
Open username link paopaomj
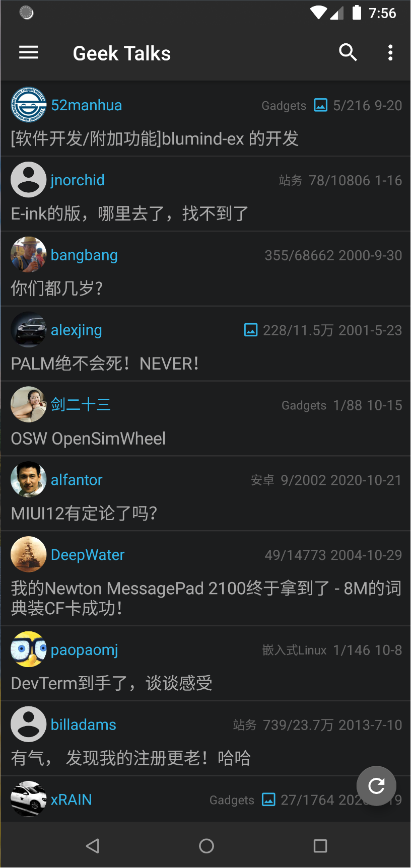pyautogui.click(x=85, y=650)
